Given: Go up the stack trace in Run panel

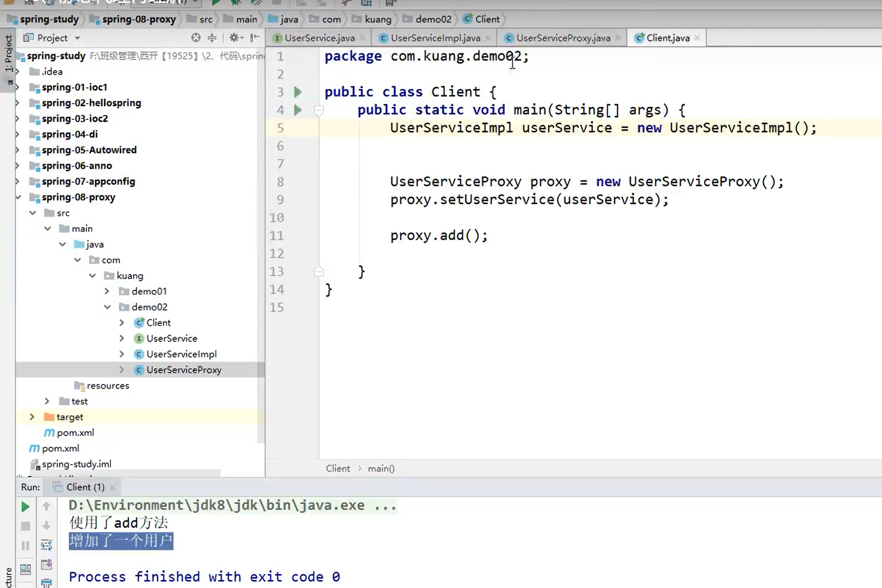Looking at the screenshot, I should point(47,507).
